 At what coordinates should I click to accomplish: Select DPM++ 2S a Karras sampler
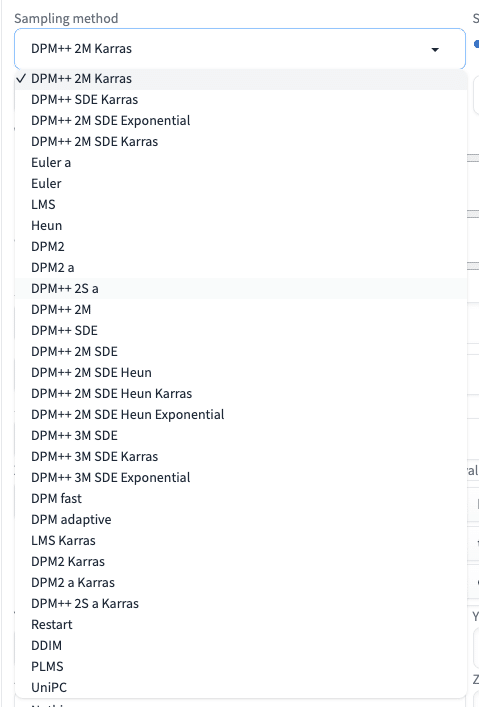point(241,603)
